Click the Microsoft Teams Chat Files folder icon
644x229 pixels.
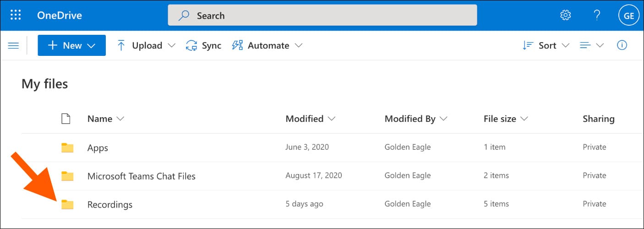point(67,176)
